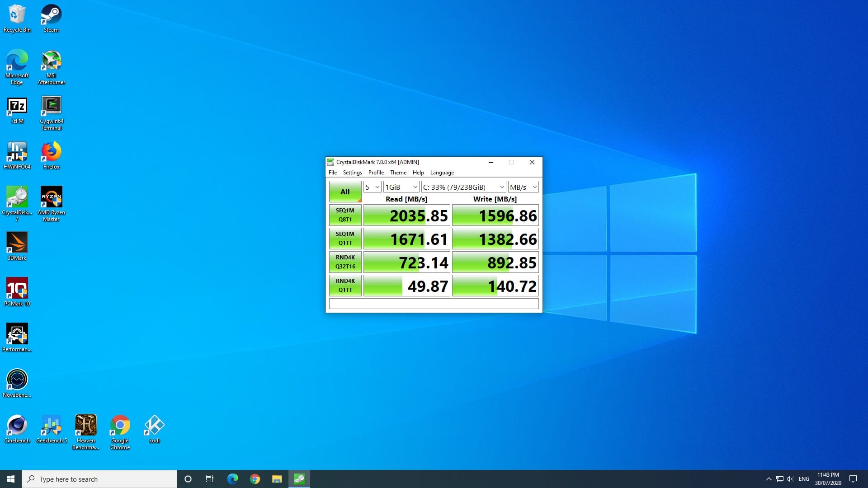Viewport: 868px width, 488px height.
Task: Expand the 1GiB test size dropdown
Action: click(x=401, y=187)
